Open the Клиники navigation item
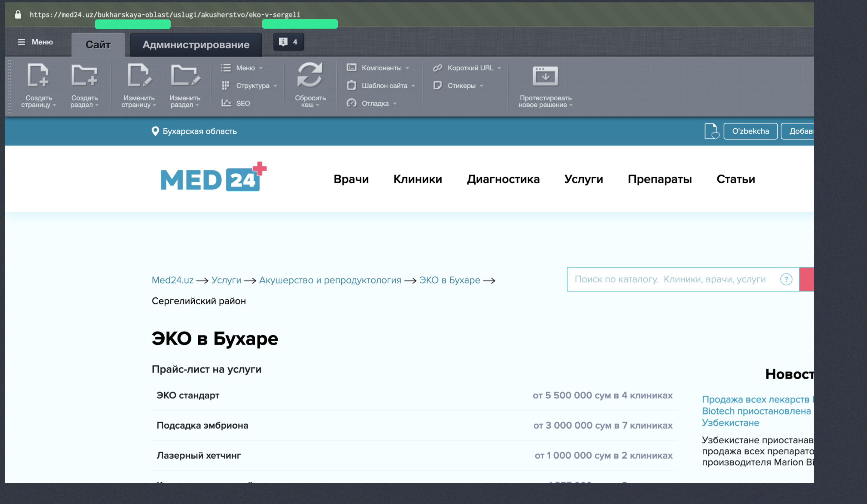867x504 pixels. pos(418,179)
